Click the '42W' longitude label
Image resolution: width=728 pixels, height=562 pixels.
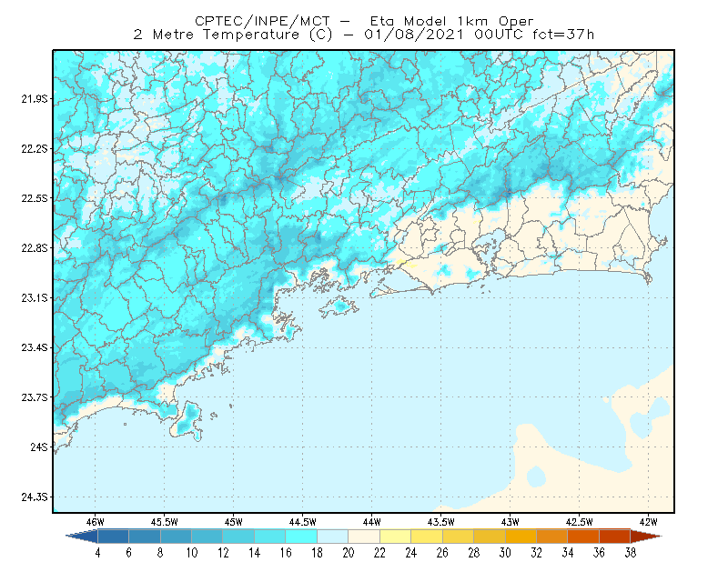pyautogui.click(x=649, y=522)
